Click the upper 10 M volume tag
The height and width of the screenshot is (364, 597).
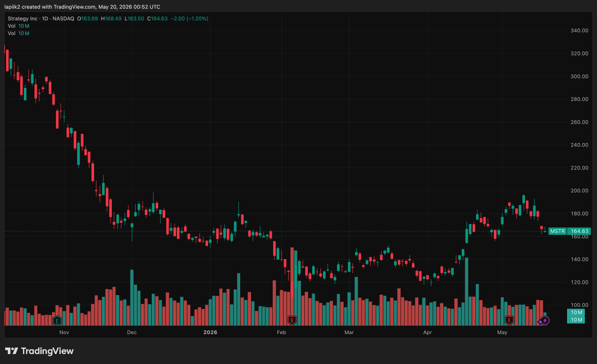(x=577, y=312)
